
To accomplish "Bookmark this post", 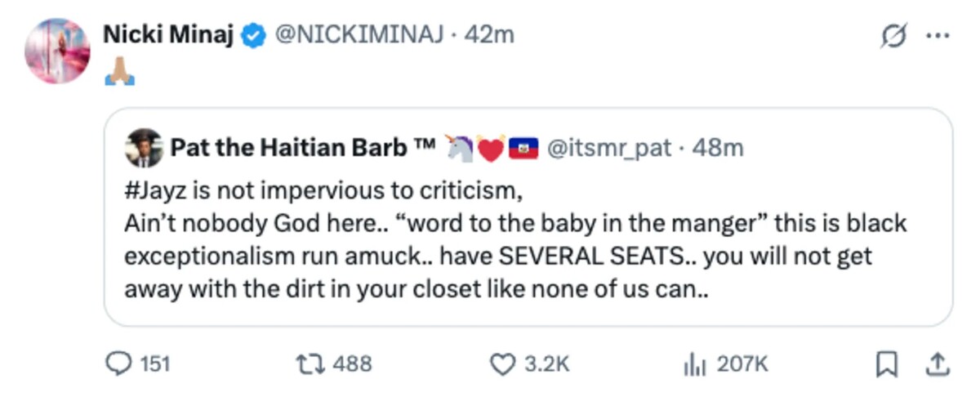I will [x=885, y=364].
